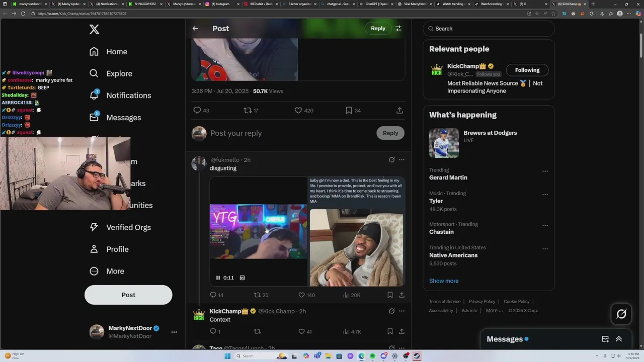
Task: Like the main post with 420 likes
Action: pyautogui.click(x=298, y=110)
